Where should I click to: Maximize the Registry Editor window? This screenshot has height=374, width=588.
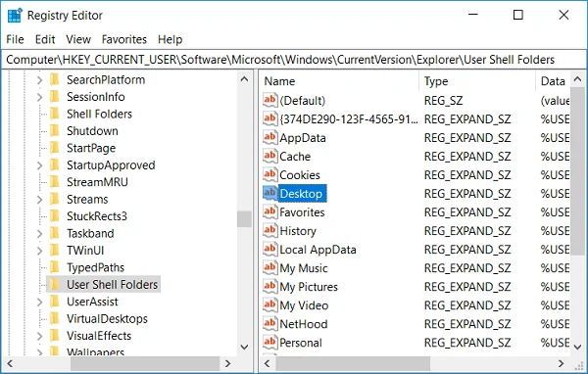coord(517,15)
